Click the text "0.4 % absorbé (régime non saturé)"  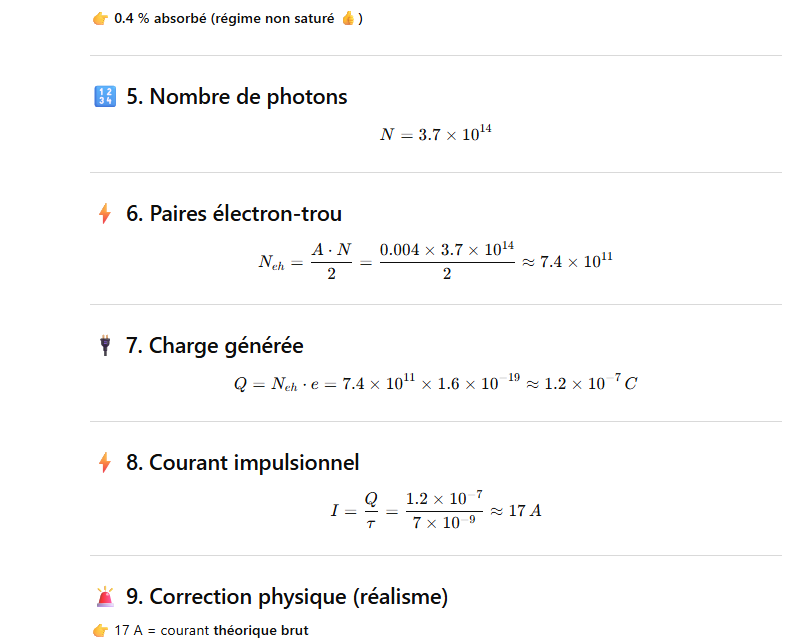pyautogui.click(x=228, y=19)
